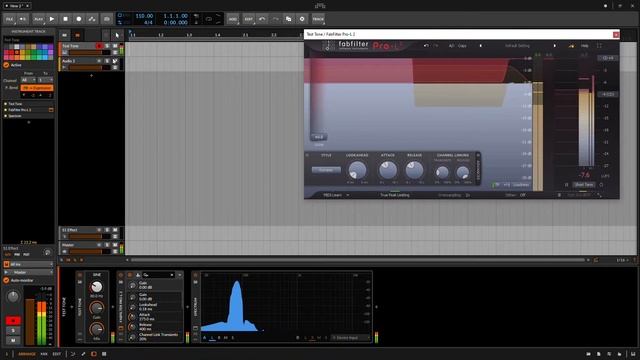Click the duplicate/copy icon in the toolbar
The width and height of the screenshot is (640, 360).
tap(289, 19)
